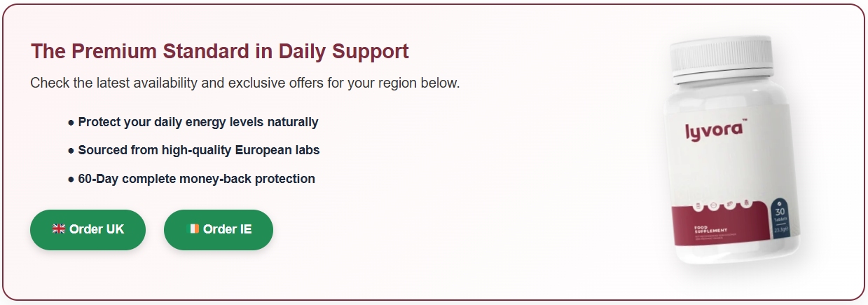Click the text about latest availability and offers
This screenshot has height=305, width=868.
pyautogui.click(x=245, y=83)
